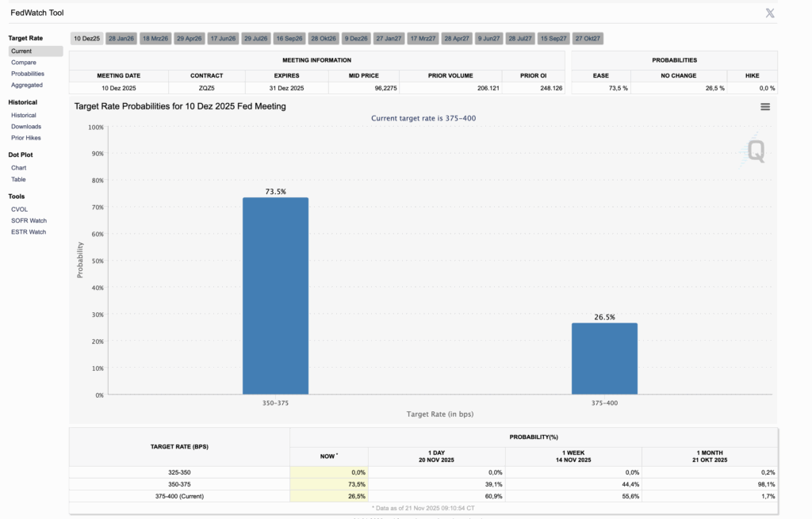Open the Dot Plot Chart link
Screen dimensions: 812x519
19,168
